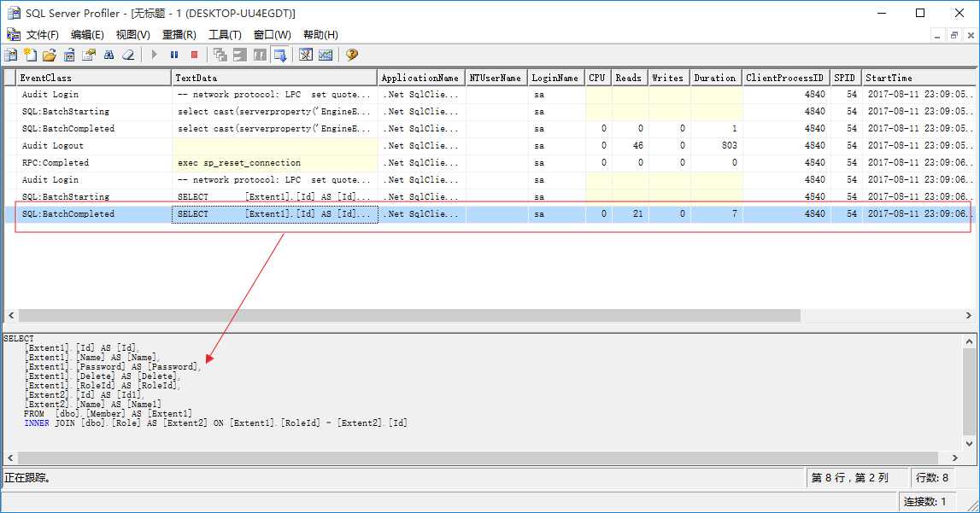
Task: Click Reads value 46 in Audit Logout row
Action: 630,145
